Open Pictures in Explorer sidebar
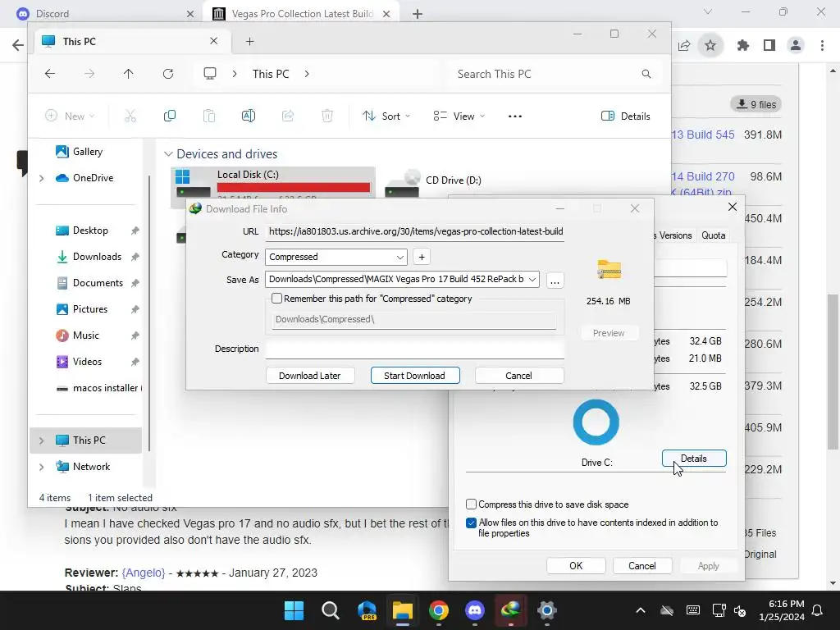840x630 pixels. click(90, 309)
